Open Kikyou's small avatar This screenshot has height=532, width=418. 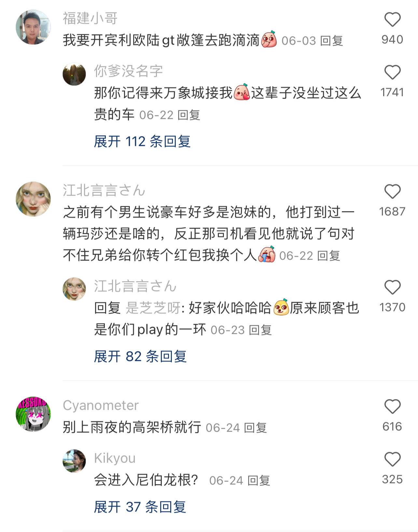click(74, 461)
